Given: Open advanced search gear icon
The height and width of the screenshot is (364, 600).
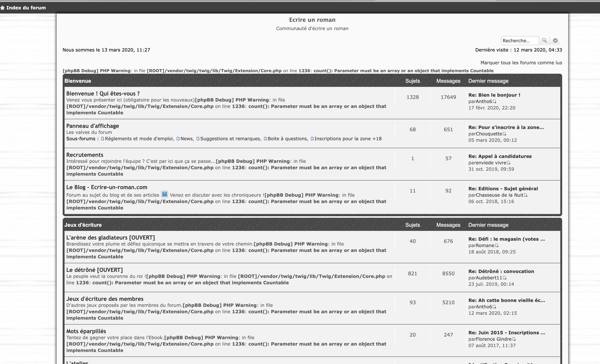Looking at the screenshot, I should pyautogui.click(x=555, y=40).
